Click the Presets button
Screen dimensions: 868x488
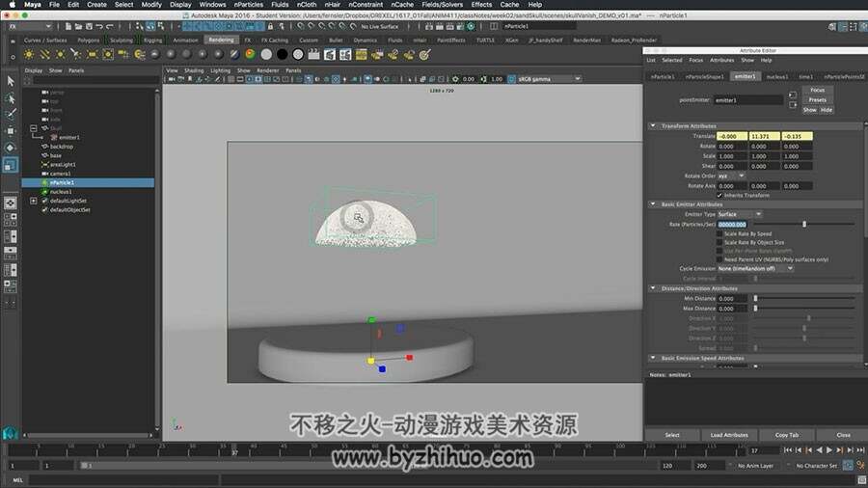click(x=818, y=100)
